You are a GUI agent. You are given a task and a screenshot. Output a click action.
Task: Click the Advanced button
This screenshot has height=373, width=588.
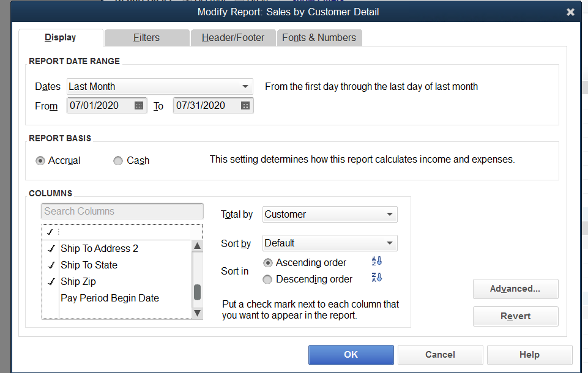(515, 289)
